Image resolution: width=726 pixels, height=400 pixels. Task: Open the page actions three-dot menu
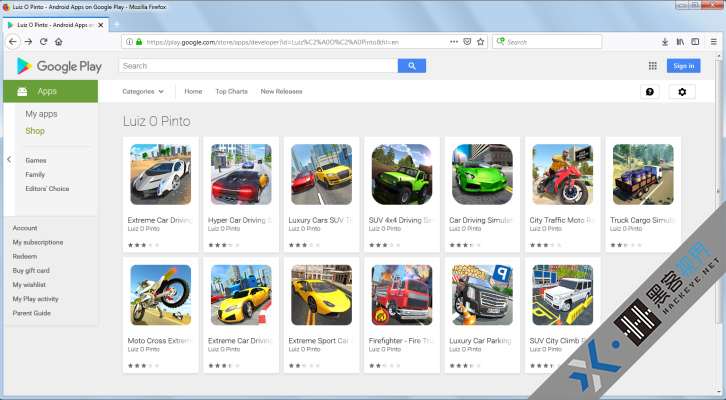click(x=454, y=42)
